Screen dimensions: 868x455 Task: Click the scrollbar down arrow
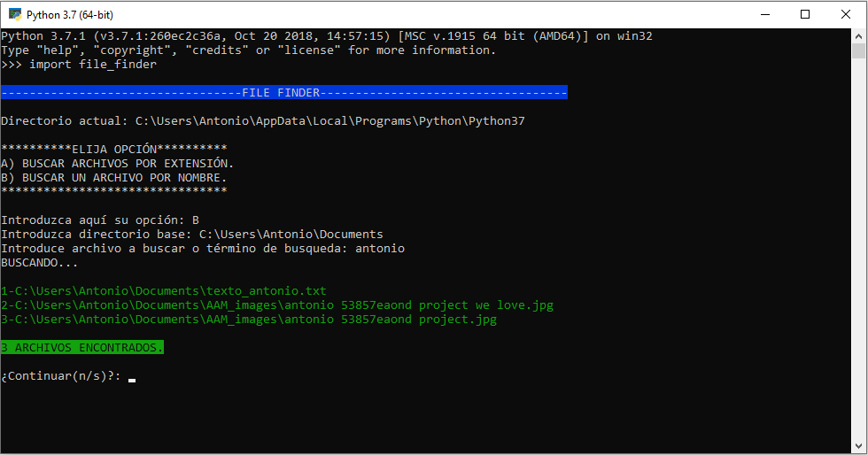click(858, 445)
